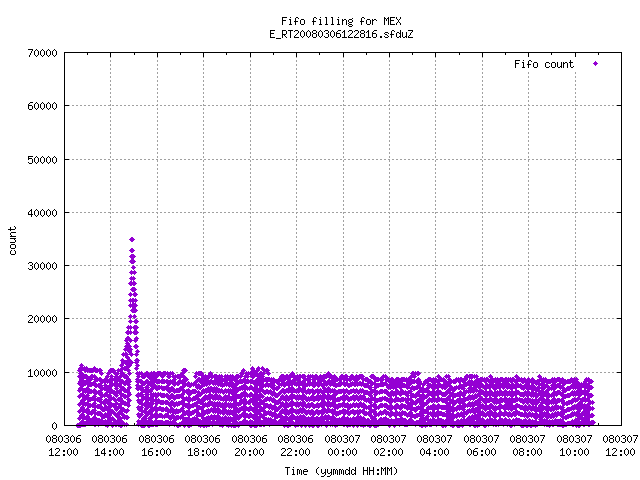Click the '080306 12:00' x-axis tick label

pos(63,446)
